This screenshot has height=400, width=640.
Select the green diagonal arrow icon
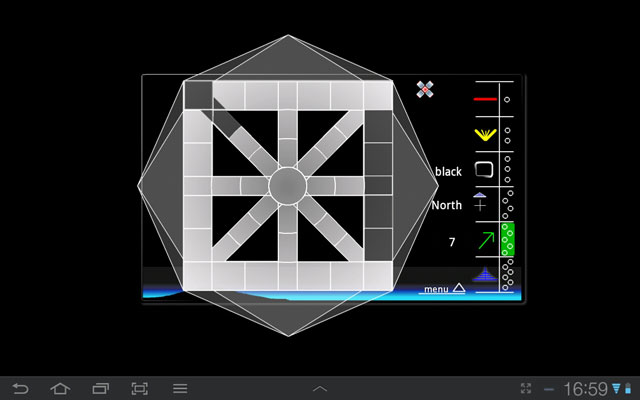tap(486, 240)
